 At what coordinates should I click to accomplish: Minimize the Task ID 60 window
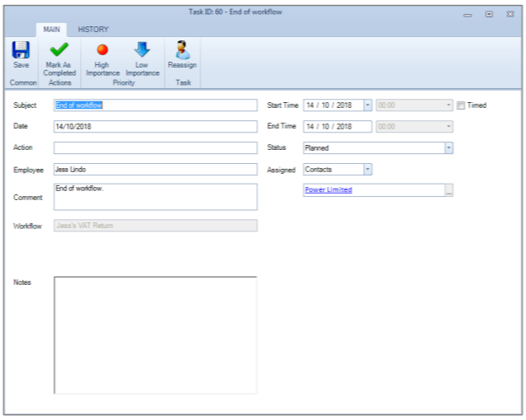pyautogui.click(x=468, y=15)
